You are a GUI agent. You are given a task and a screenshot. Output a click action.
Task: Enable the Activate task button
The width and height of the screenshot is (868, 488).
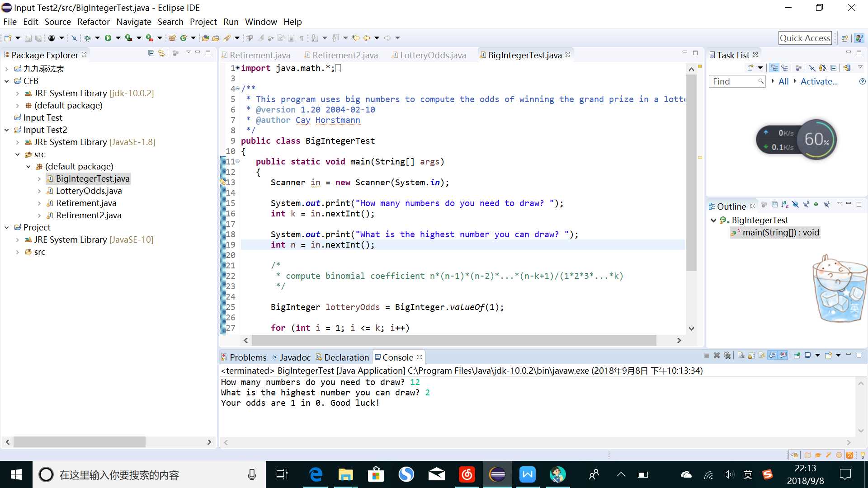coord(820,81)
